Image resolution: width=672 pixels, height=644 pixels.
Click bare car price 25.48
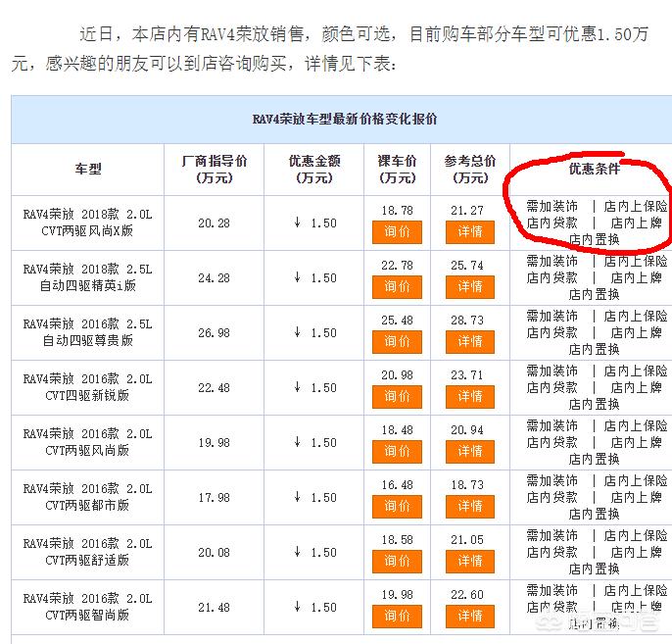tap(398, 321)
